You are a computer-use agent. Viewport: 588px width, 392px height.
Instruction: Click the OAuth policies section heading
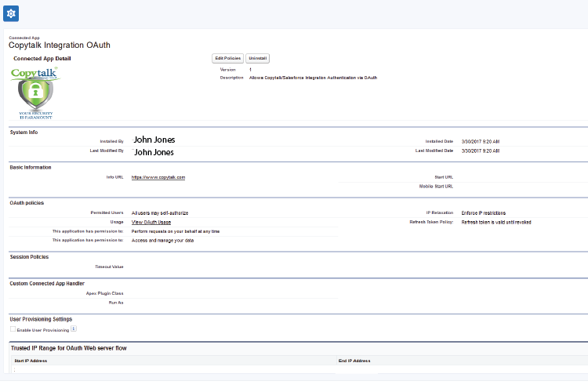27,202
